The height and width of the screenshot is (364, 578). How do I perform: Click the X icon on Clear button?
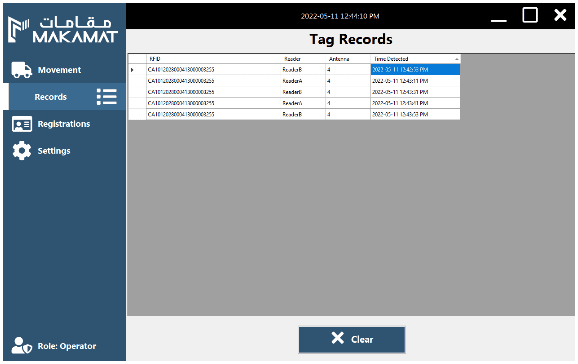(337, 338)
